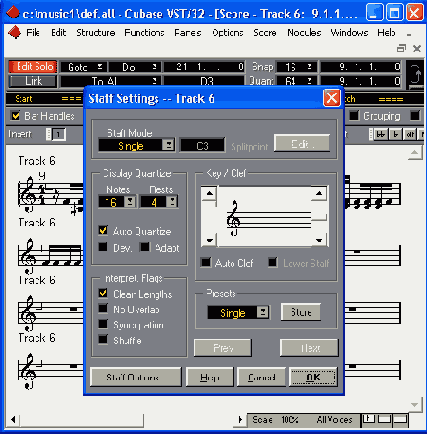Viewport: 427px width, 434px height.
Task: Click the C3 splitpoint field
Action: pos(202,146)
